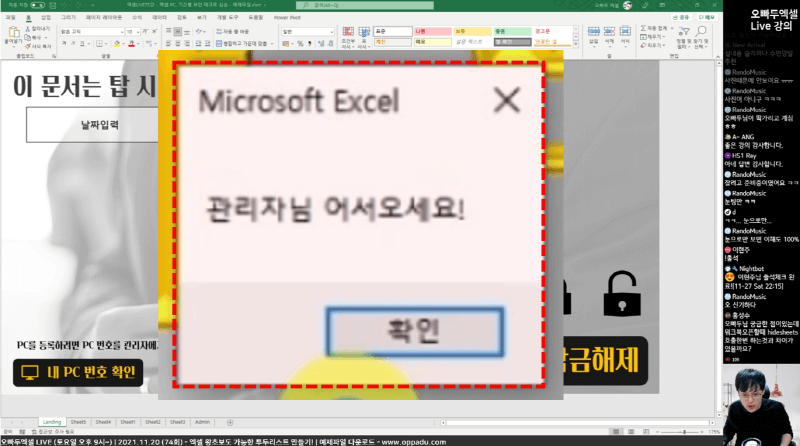Viewport: 800px width, 446px height.
Task: Toggle the 자동 저장 switch in the title bar
Action: click(37, 5)
